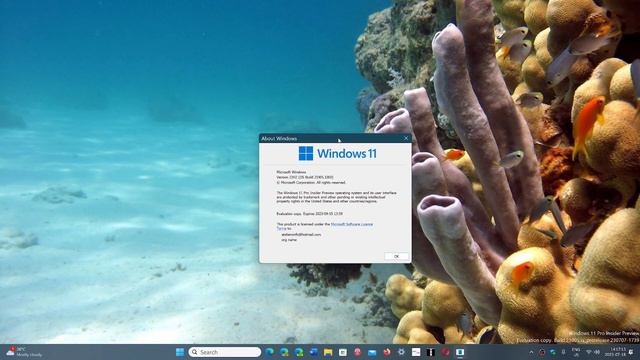Open the weather widget on the taskbar
This screenshot has width=640, height=360.
pos(24,352)
